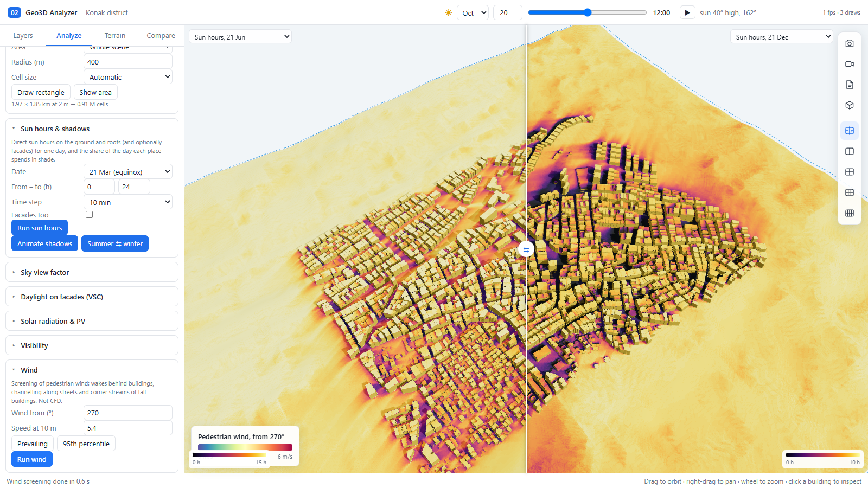Select the six-pane grid layout icon
Screen dimensions: 868x488
point(850,192)
